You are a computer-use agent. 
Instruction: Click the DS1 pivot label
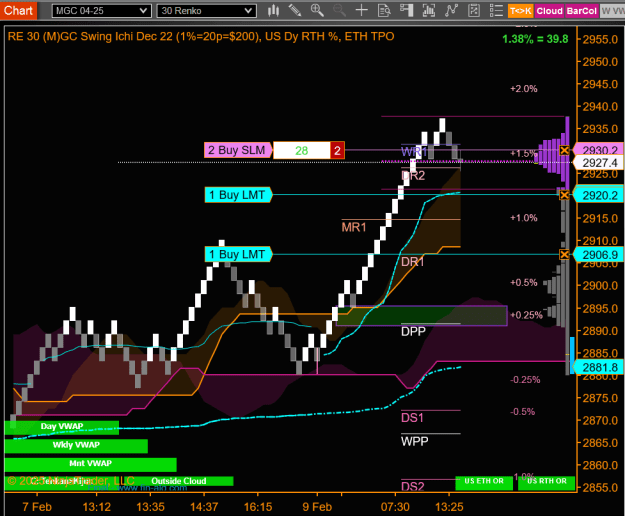coord(413,418)
